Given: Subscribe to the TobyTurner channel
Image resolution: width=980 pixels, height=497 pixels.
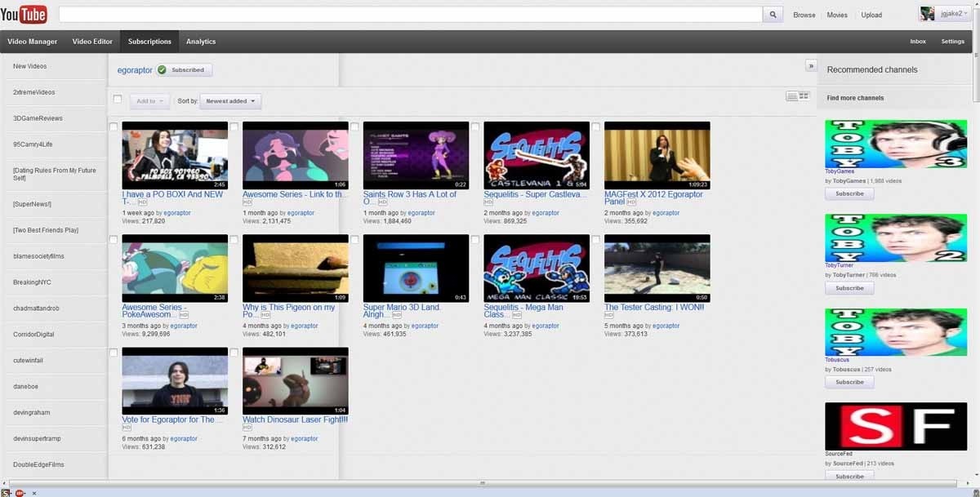Looking at the screenshot, I should coord(849,288).
